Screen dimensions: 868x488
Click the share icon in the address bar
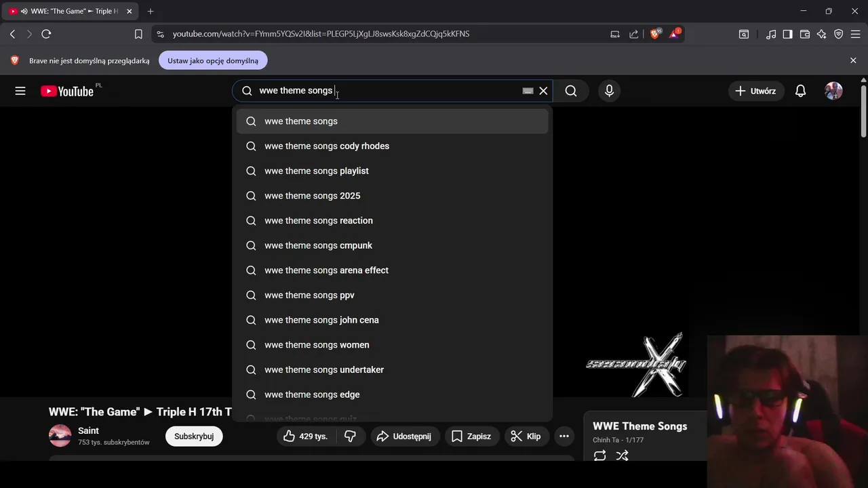coord(634,34)
